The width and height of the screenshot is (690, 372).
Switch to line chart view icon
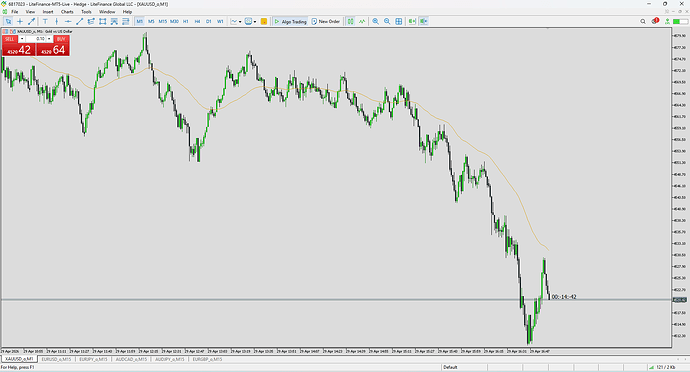[362, 21]
